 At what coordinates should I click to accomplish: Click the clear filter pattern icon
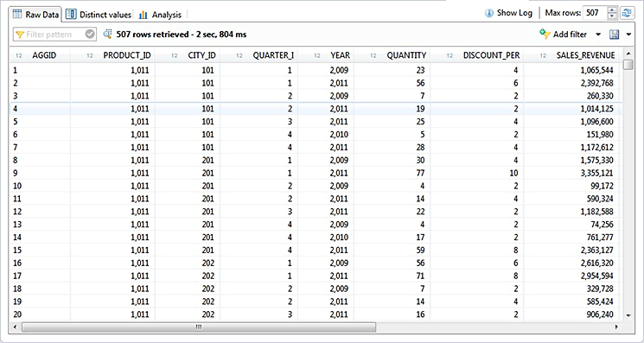click(90, 35)
